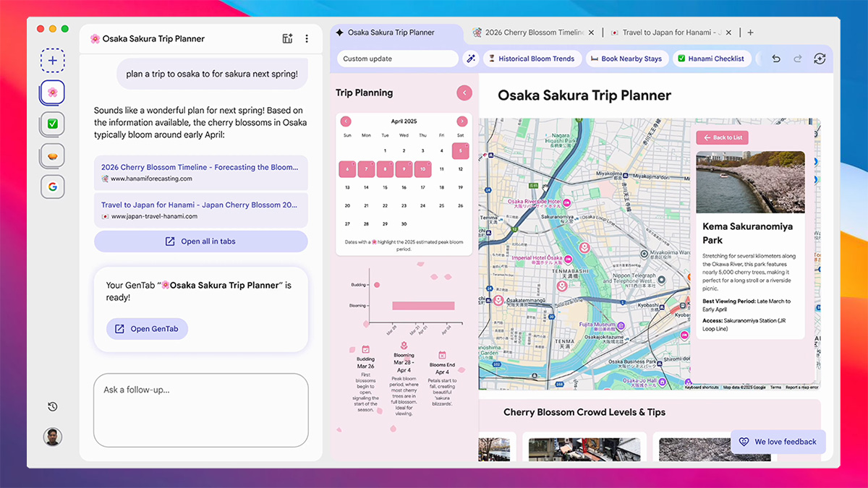The height and width of the screenshot is (488, 868).
Task: Select April 5 on the calendar
Action: (460, 151)
